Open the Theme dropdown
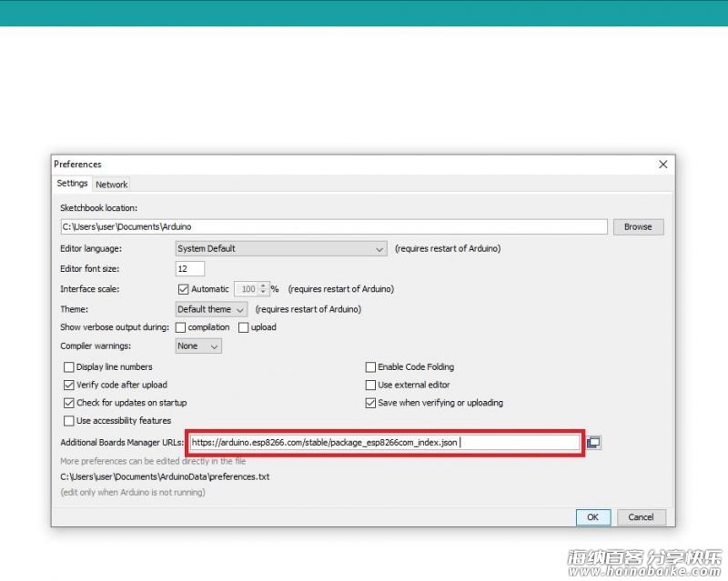 (211, 309)
